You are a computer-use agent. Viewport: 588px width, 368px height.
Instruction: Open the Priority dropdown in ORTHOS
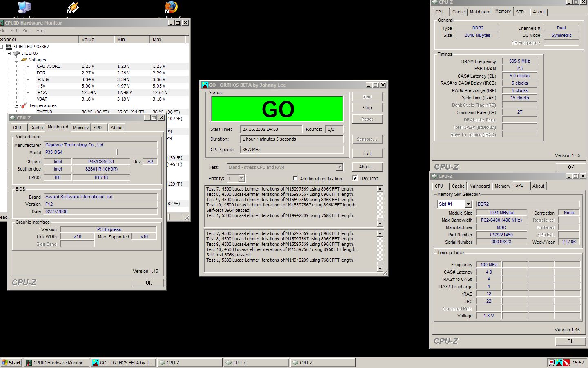tap(241, 178)
